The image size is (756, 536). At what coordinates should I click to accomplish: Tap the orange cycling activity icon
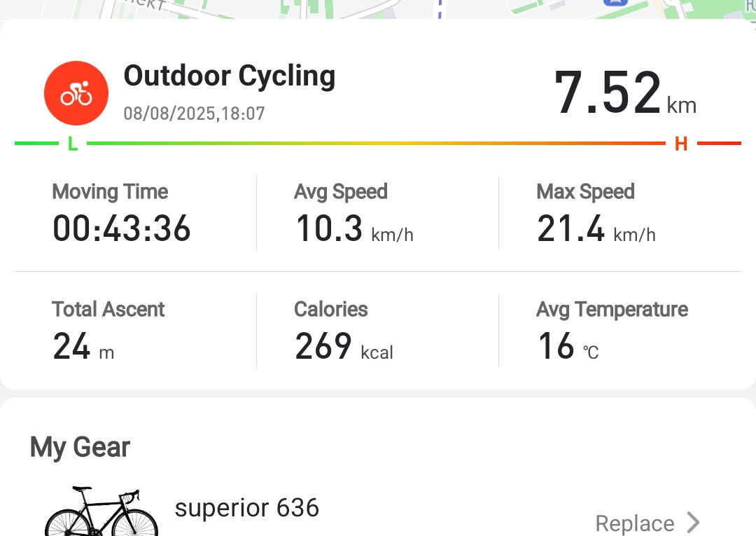tap(76, 93)
